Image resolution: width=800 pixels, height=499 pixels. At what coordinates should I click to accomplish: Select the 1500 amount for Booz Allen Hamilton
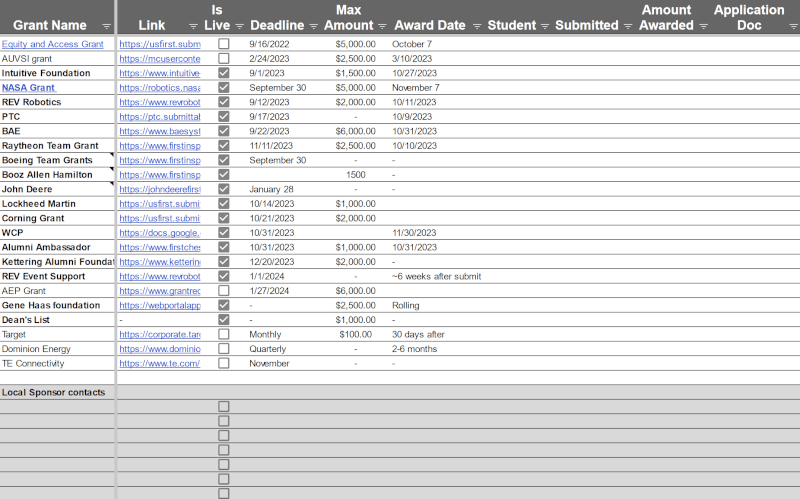click(x=356, y=174)
